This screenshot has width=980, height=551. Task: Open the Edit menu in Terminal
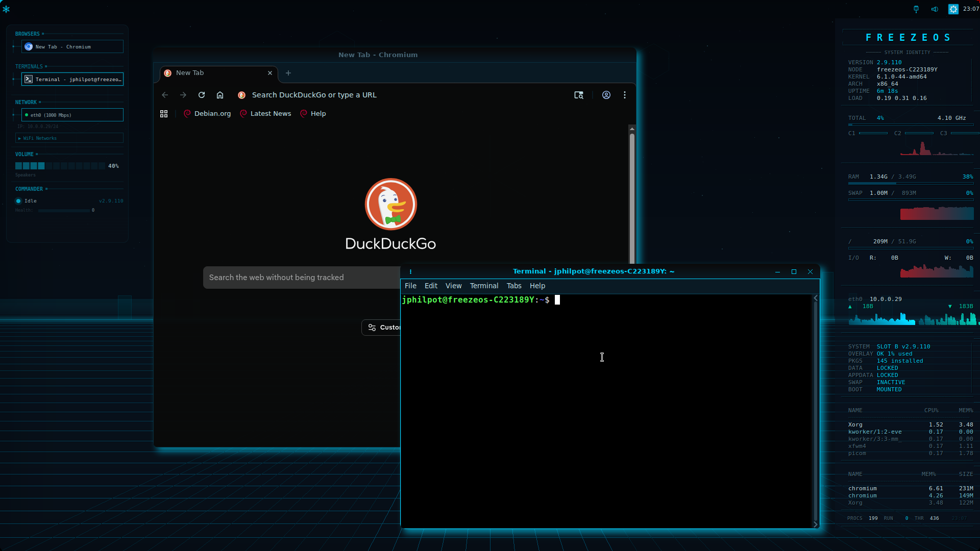431,286
